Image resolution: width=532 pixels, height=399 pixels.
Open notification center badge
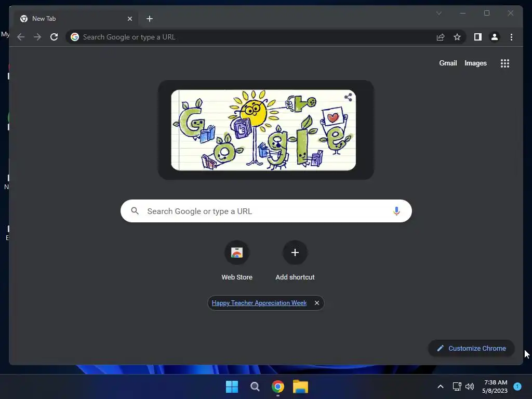pos(517,387)
